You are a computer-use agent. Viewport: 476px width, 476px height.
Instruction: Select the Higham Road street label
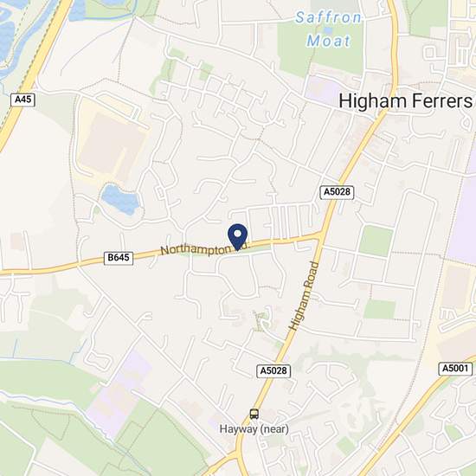(305, 296)
